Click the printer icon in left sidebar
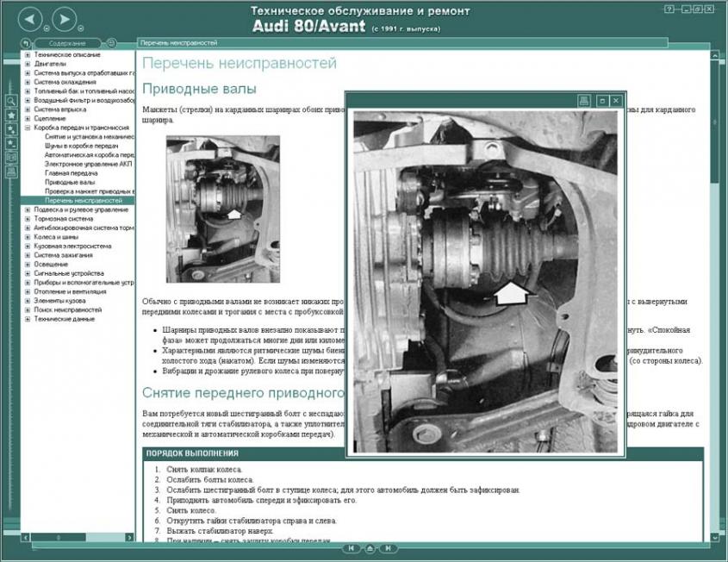This screenshot has width=728, height=562. (x=11, y=172)
